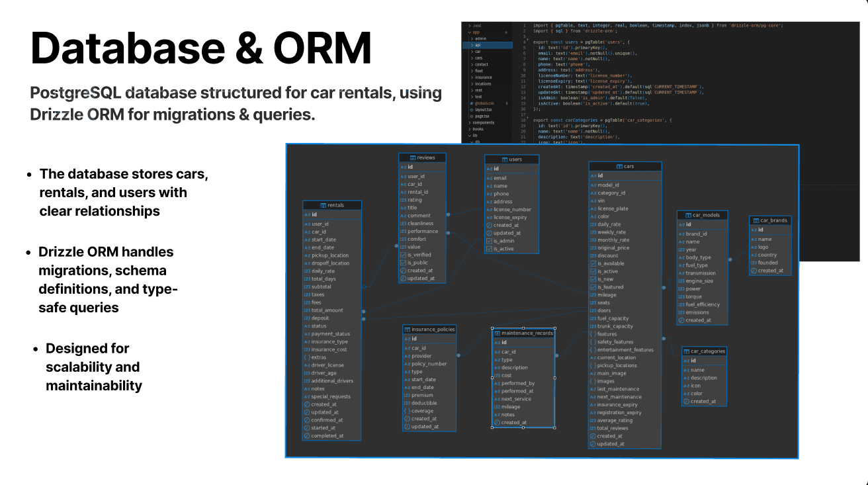This screenshot has height=485, width=868.
Task: Click the car_categories table header
Action: tap(705, 351)
